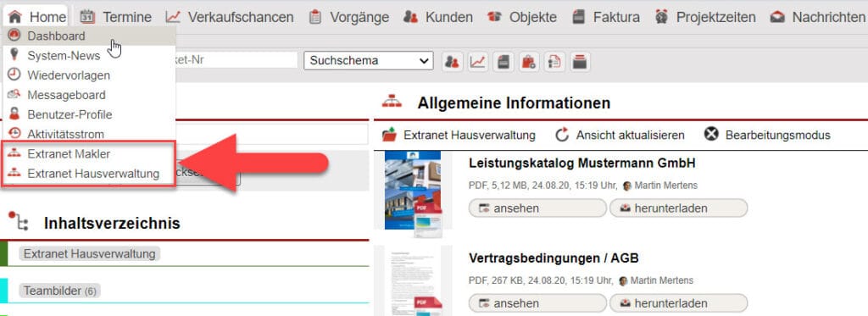The width and height of the screenshot is (868, 316).
Task: Click herunterladen for Leistungskatalog Mustermann GmbH
Action: (x=679, y=208)
